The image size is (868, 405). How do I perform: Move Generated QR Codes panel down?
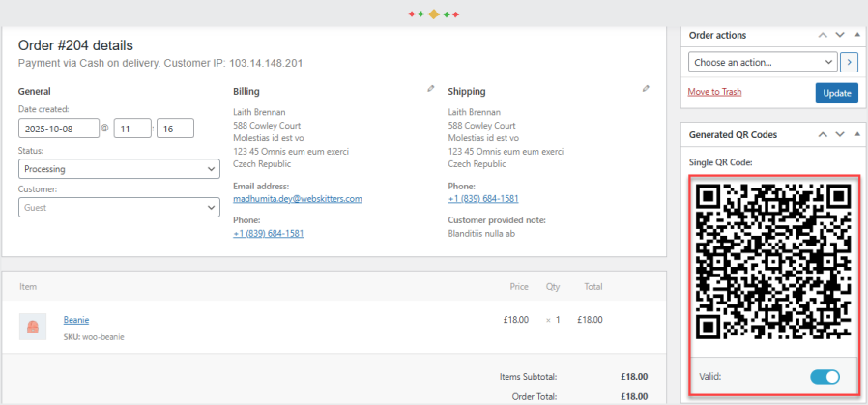[x=840, y=134]
